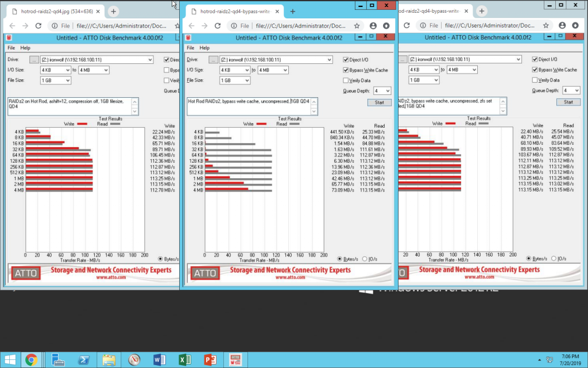The height and width of the screenshot is (368, 588).
Task: Click drive browse button in the middle ATTO window
Action: click(214, 60)
